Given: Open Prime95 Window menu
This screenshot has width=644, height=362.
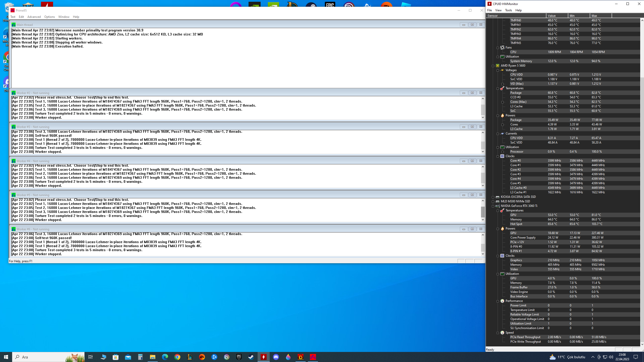Looking at the screenshot, I should [x=64, y=17].
